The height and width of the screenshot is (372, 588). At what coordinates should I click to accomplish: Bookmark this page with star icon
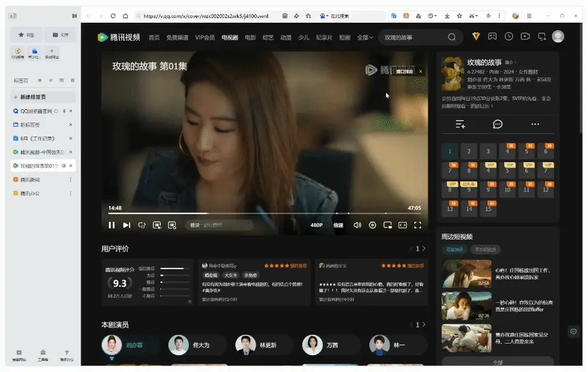(309, 16)
